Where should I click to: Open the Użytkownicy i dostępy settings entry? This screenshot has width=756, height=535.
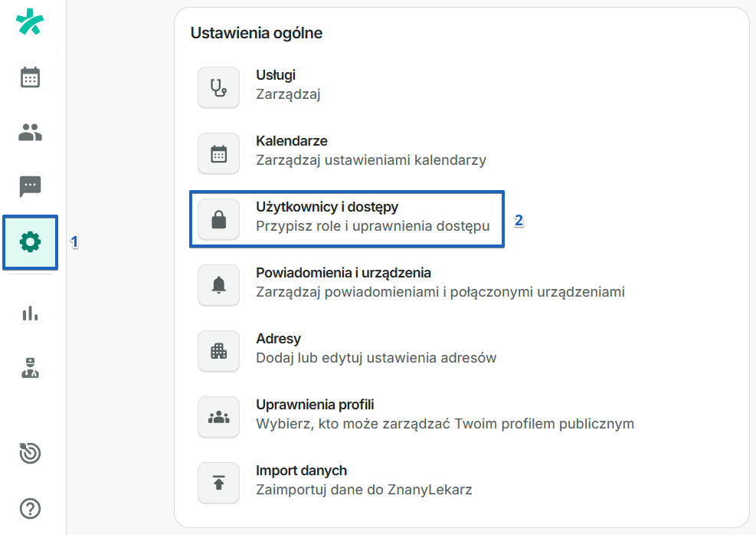(x=345, y=219)
